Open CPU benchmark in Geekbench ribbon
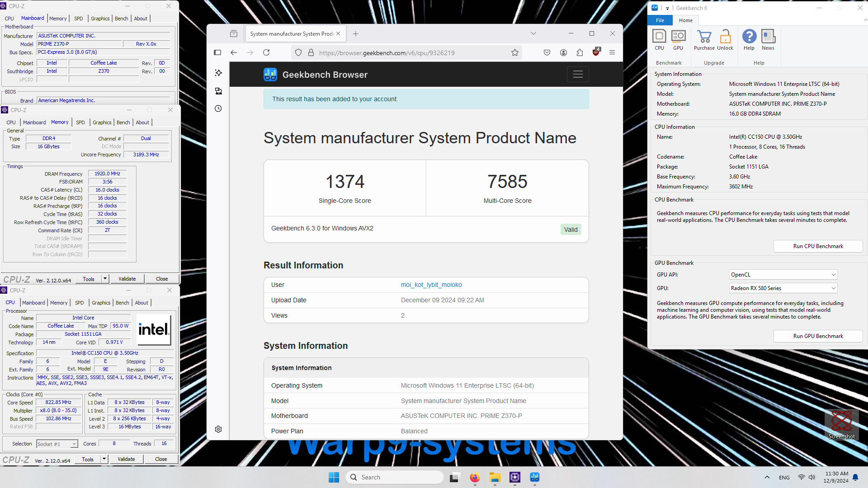Image resolution: width=868 pixels, height=488 pixels. (659, 40)
